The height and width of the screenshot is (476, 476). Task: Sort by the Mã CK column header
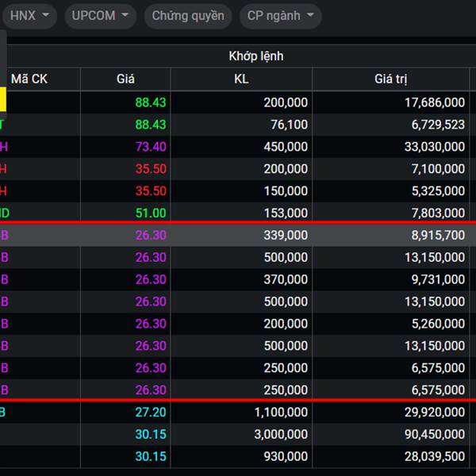[x=29, y=79]
